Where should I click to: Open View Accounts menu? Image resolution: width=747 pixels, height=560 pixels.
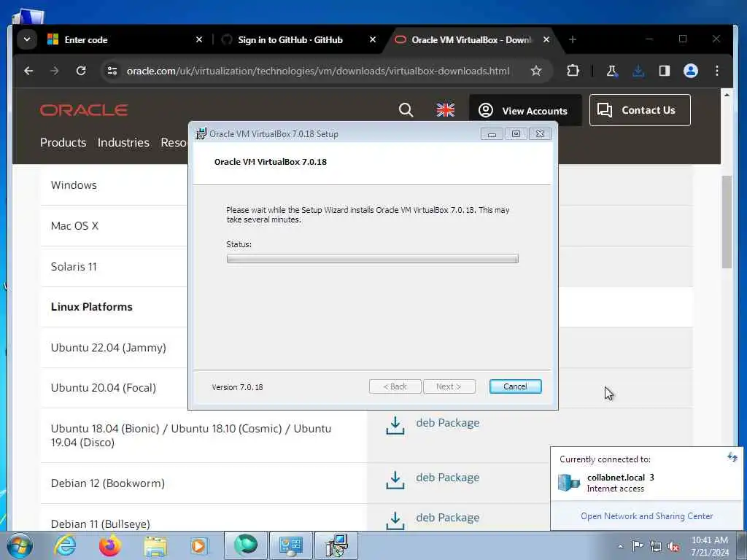(525, 111)
